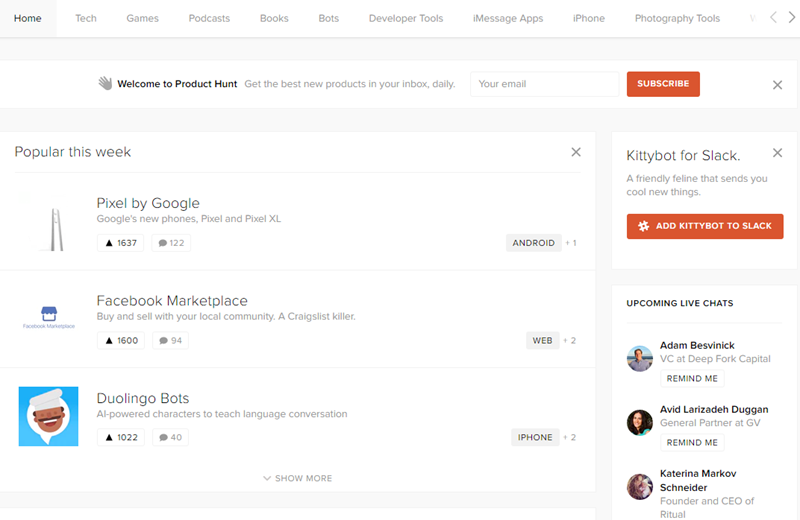Click the Kittybot for Slack heading
800x520 pixels.
pyautogui.click(x=683, y=156)
